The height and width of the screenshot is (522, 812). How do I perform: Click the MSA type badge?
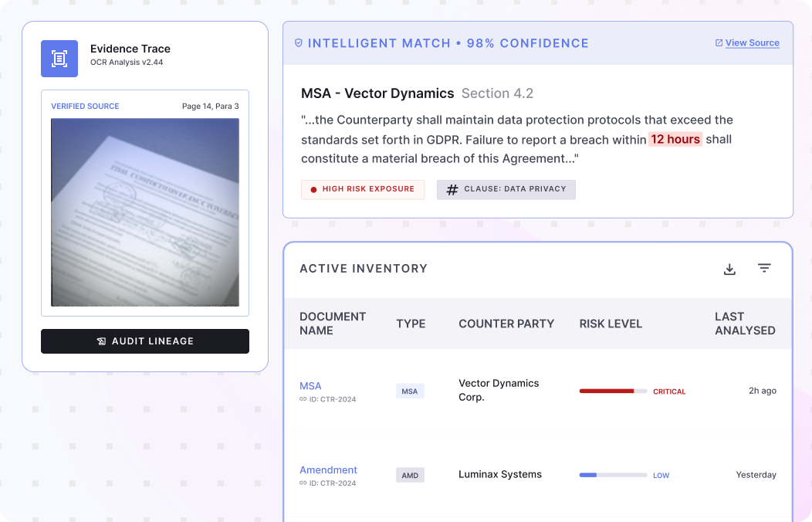coord(410,391)
